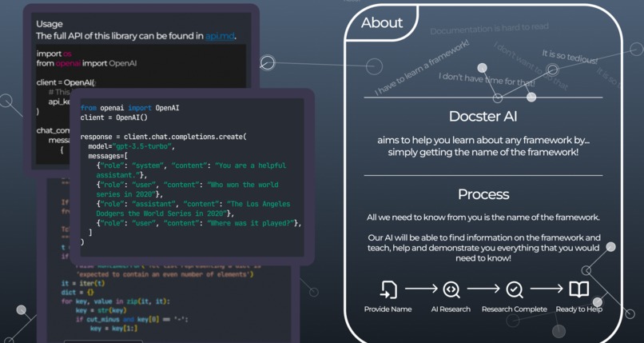Click the "AI Research" step label
The width and height of the screenshot is (644, 343).
click(x=451, y=309)
